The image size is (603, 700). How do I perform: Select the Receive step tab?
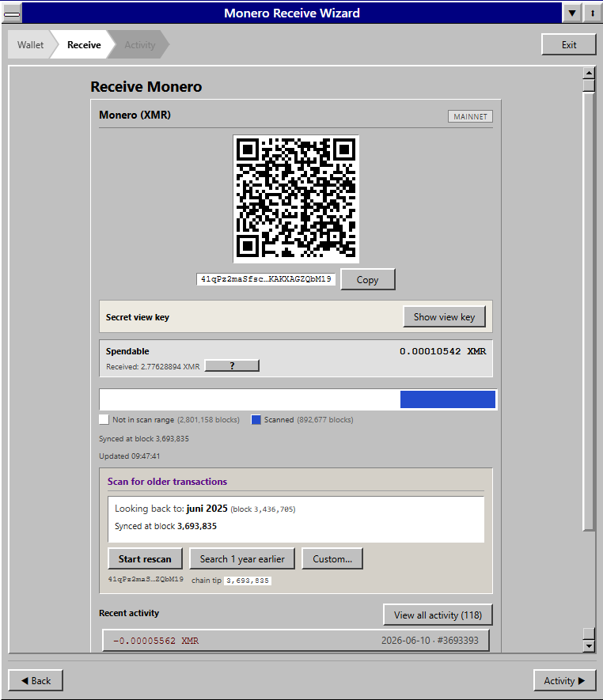tap(84, 44)
